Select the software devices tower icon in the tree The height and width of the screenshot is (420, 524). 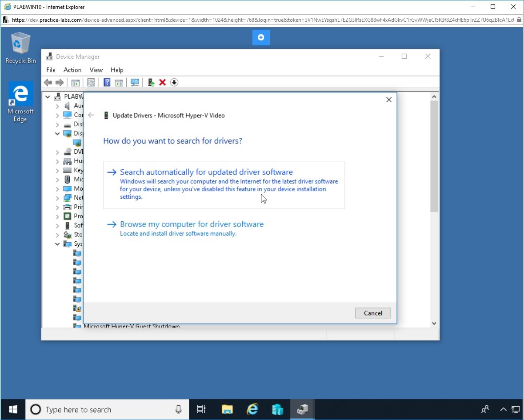tap(68, 225)
